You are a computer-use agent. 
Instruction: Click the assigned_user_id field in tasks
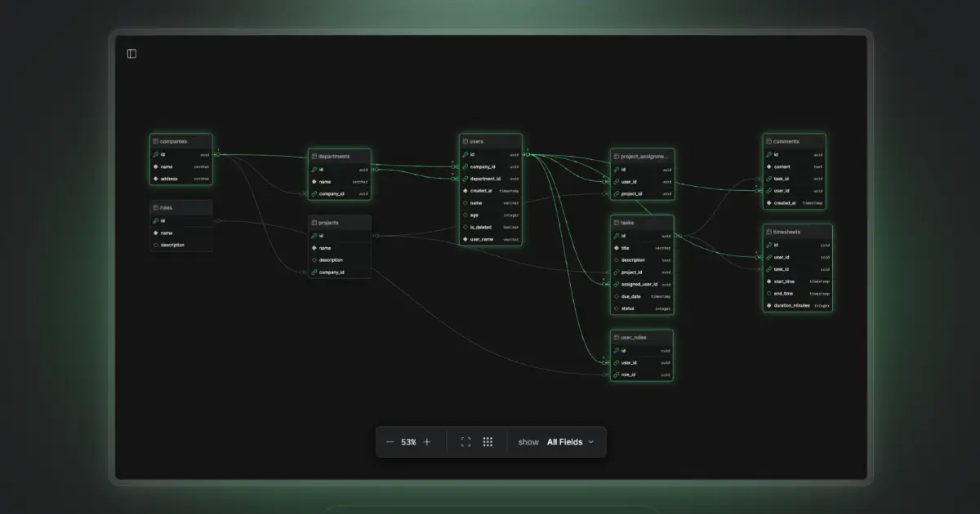coord(642,284)
